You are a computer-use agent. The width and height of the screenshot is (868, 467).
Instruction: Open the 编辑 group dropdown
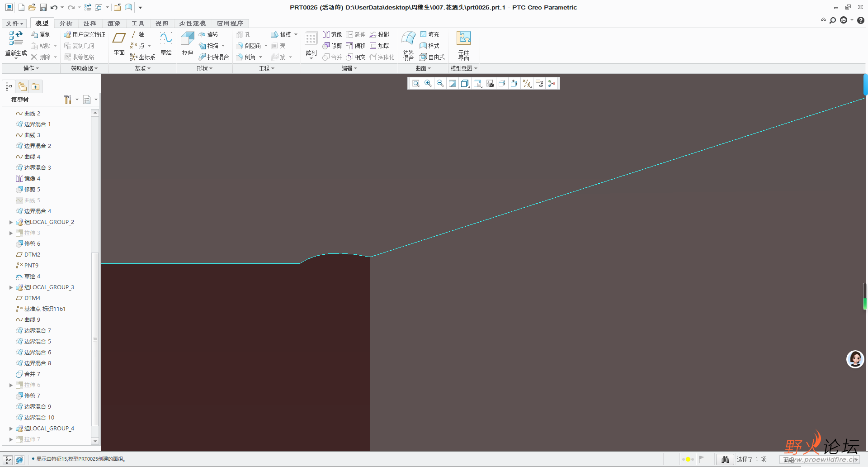click(x=349, y=68)
